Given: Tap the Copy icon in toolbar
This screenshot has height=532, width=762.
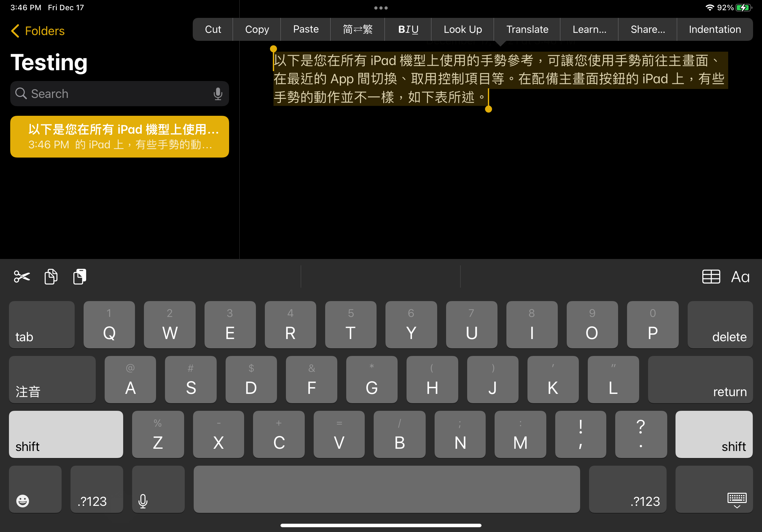Looking at the screenshot, I should coord(50,276).
